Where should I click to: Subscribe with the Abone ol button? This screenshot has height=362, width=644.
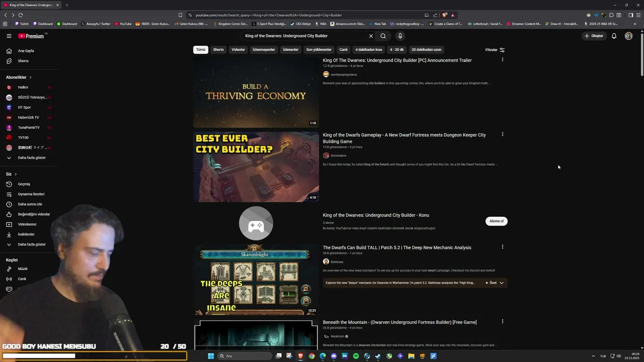point(497,221)
